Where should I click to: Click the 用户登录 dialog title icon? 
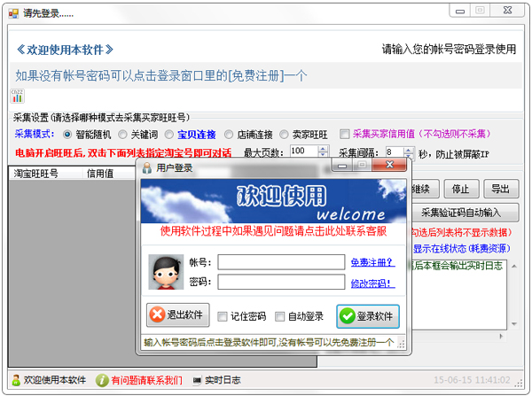click(x=147, y=167)
